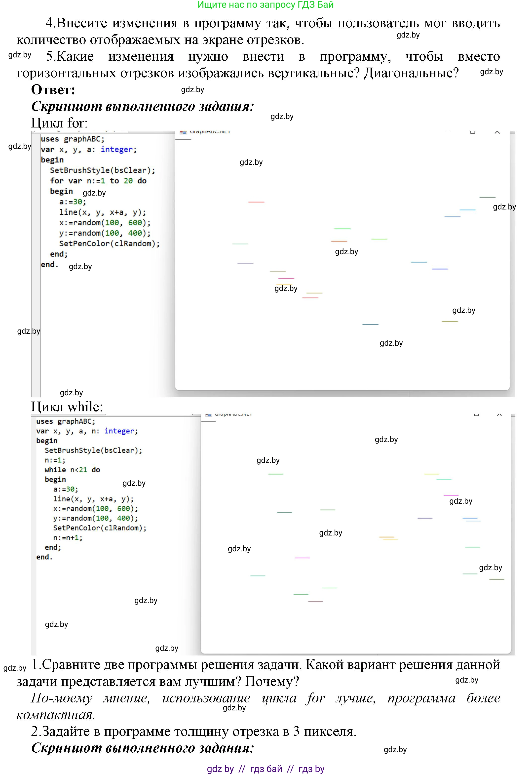Click 'uses graphABC;' in the first code editor
532x775 pixels.
coord(72,139)
